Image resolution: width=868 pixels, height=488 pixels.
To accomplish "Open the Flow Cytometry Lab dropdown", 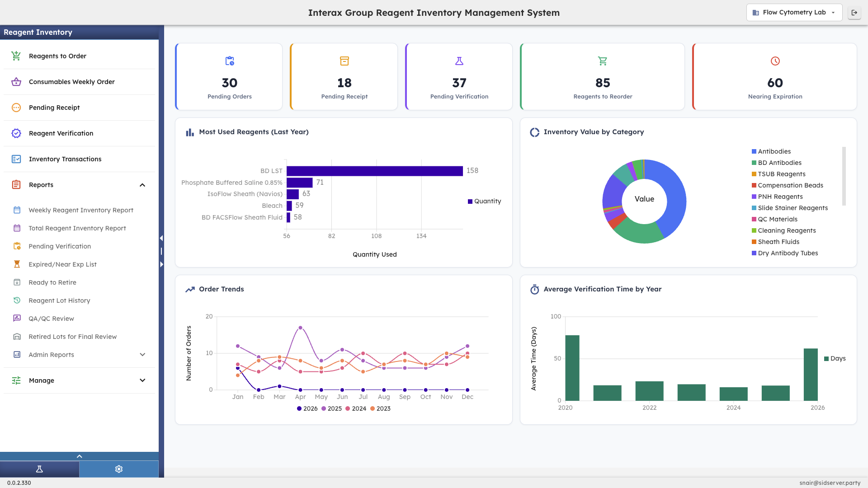I will [793, 12].
